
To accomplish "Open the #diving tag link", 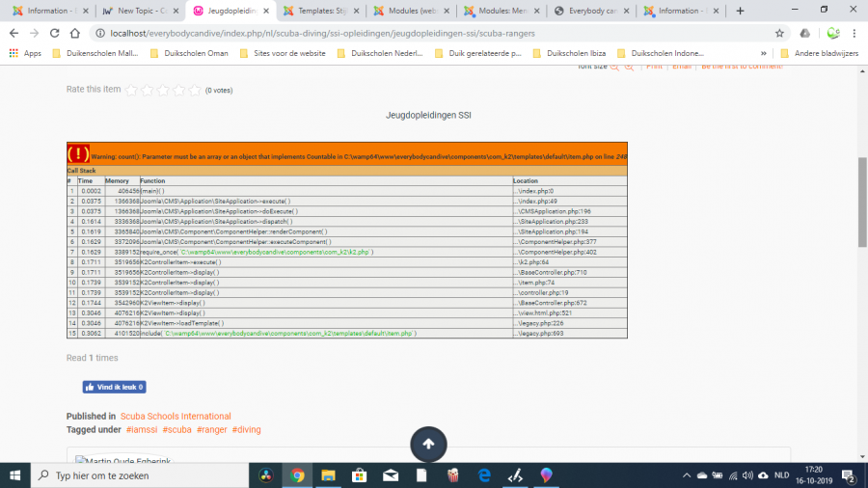I will click(246, 429).
